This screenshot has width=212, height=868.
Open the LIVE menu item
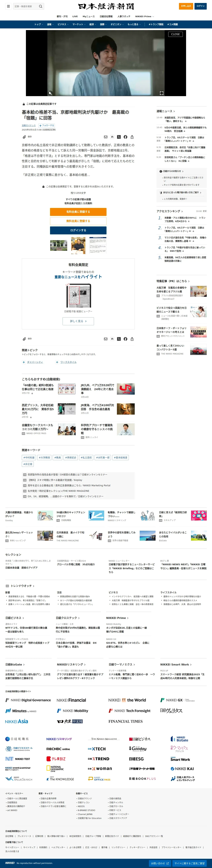coord(75,17)
